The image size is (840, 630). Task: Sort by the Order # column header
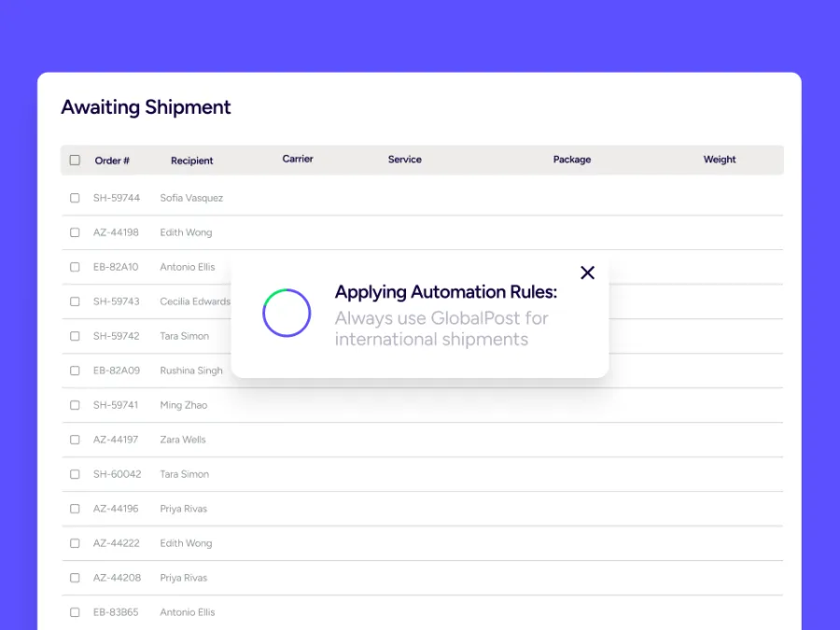coord(112,161)
